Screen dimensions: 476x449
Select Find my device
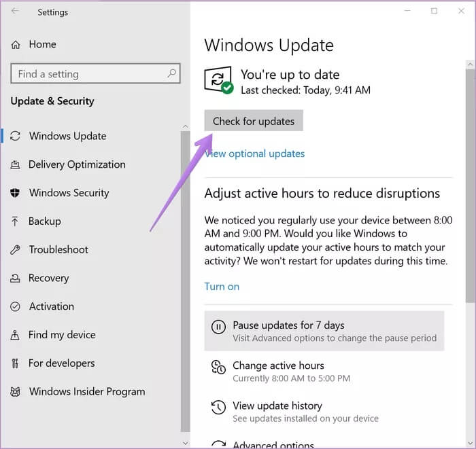tap(62, 335)
